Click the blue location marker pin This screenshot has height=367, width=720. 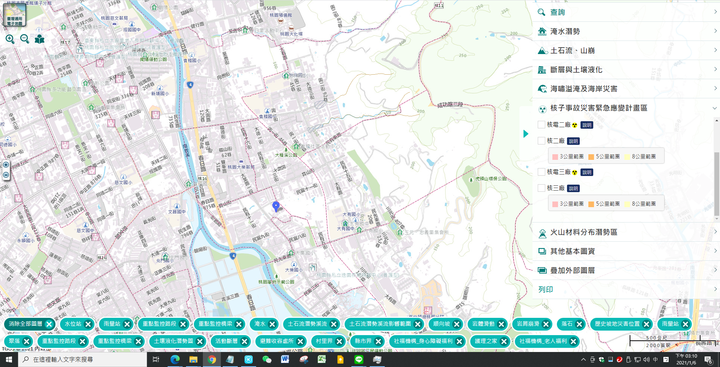(x=276, y=206)
